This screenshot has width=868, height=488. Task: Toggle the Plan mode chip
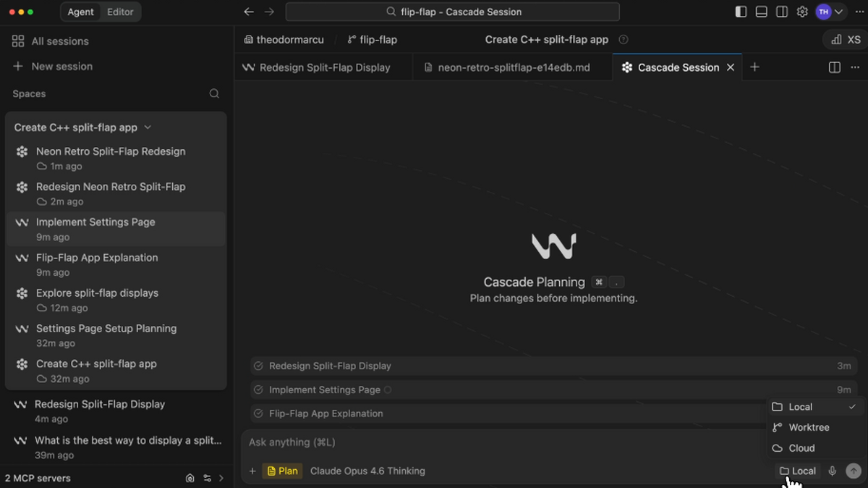(282, 471)
